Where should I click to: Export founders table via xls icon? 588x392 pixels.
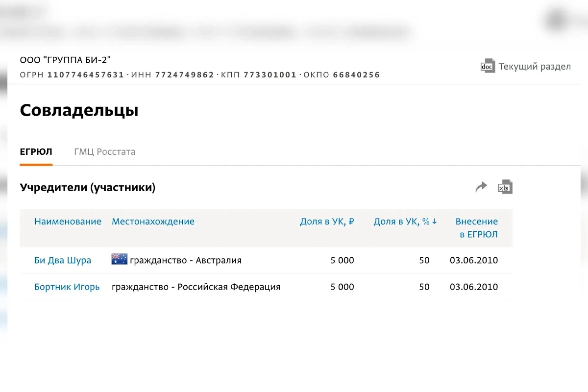505,187
